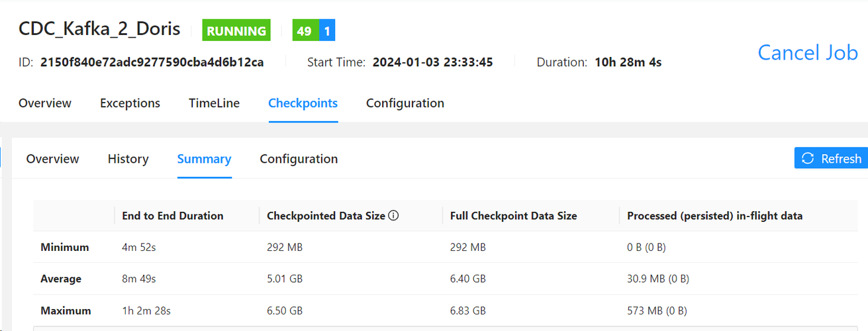Click the job ID value text
The height and width of the screenshot is (331, 868).
[152, 62]
